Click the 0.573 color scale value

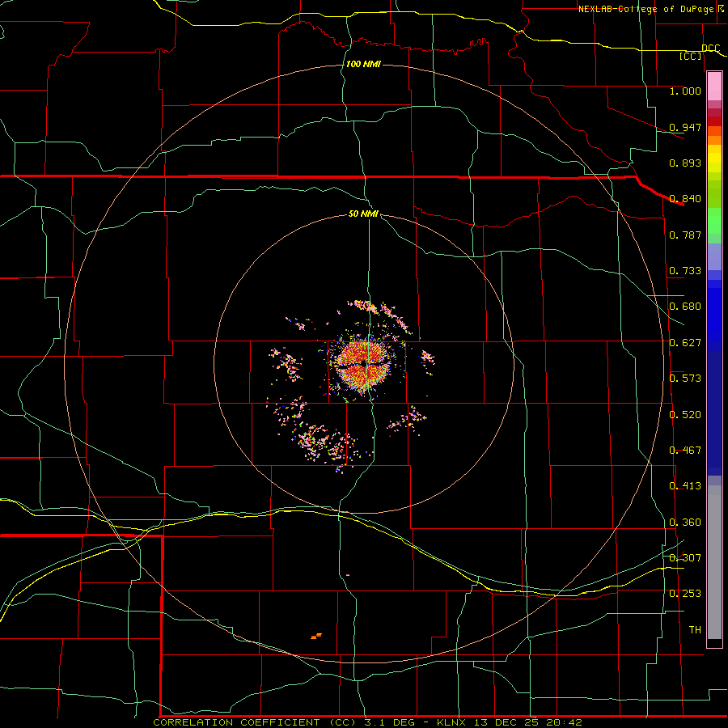[x=685, y=379]
